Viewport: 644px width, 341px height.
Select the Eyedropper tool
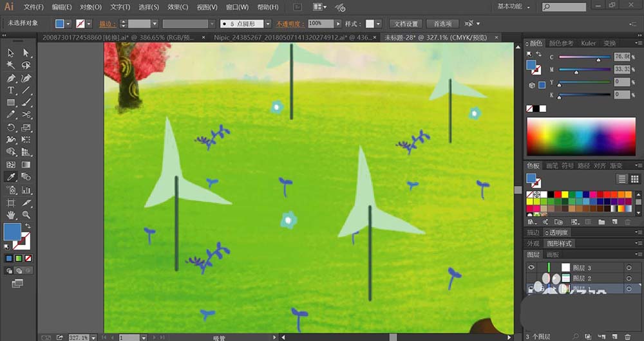(11, 177)
